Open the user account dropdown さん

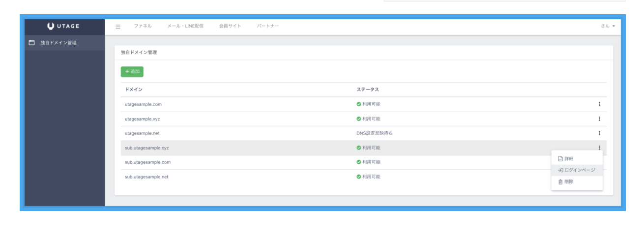608,26
